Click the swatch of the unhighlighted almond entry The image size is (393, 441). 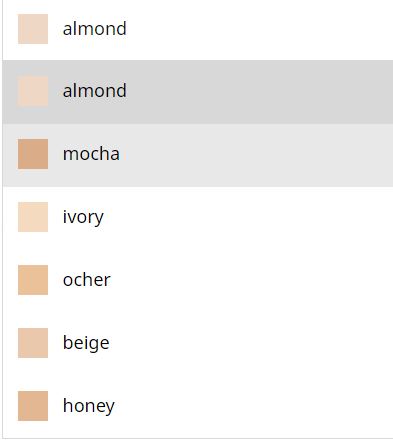pyautogui.click(x=33, y=29)
